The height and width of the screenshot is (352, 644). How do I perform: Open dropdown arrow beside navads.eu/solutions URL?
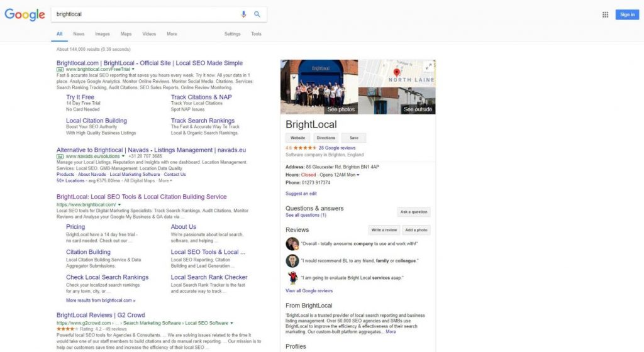coord(123,157)
